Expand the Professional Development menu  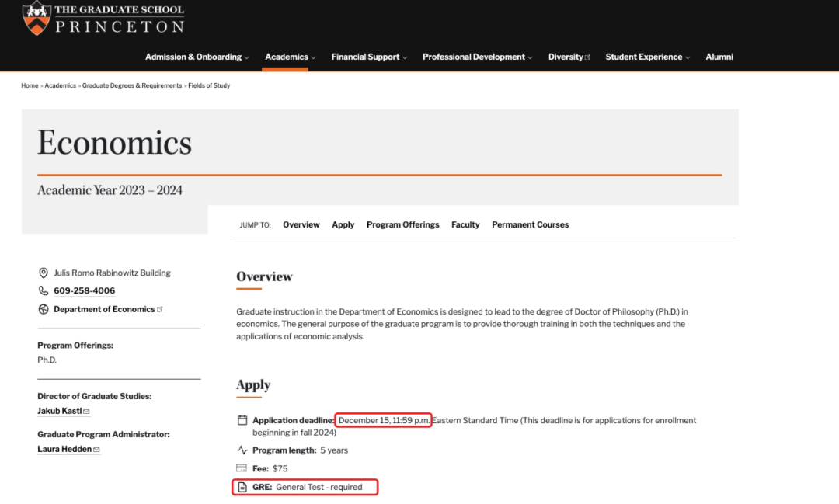[x=477, y=57]
